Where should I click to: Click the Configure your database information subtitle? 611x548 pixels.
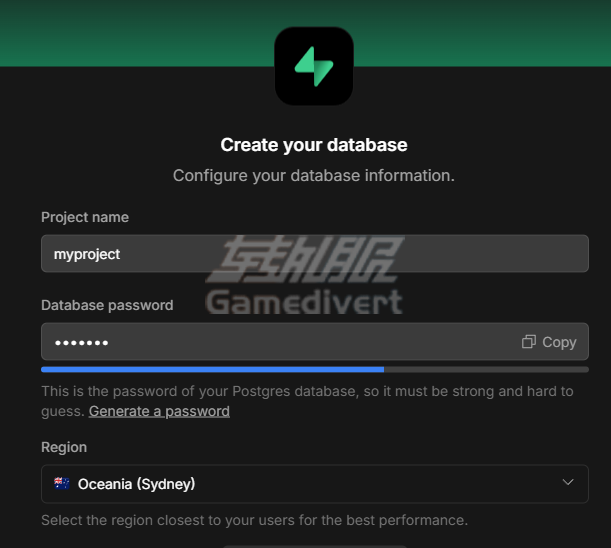(314, 175)
